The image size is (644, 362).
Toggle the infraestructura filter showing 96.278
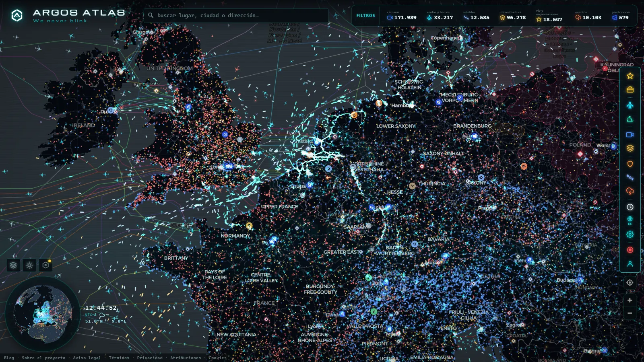pos(513,16)
